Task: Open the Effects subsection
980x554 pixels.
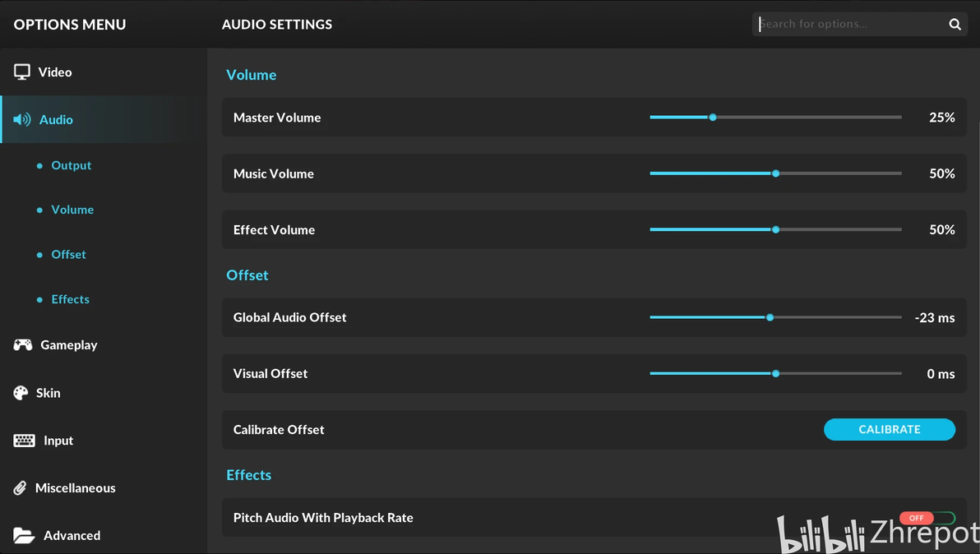Action: 70,299
